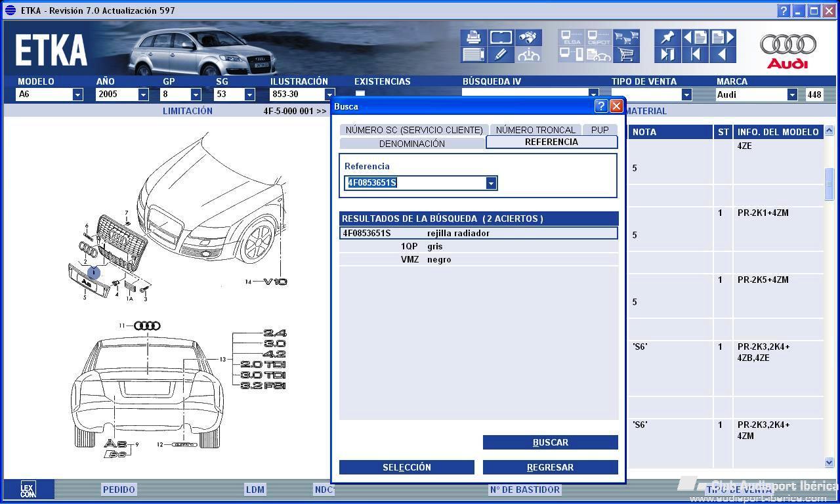Open the TIPO DE VENTA dropdown arrow
Image resolution: width=840 pixels, height=504 pixels.
point(686,94)
